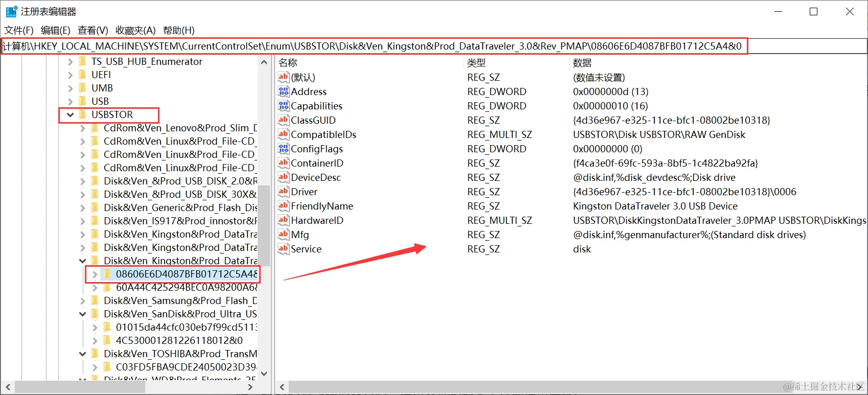This screenshot has height=395, width=868.
Task: Click the ClassGUID string icon
Action: click(284, 120)
